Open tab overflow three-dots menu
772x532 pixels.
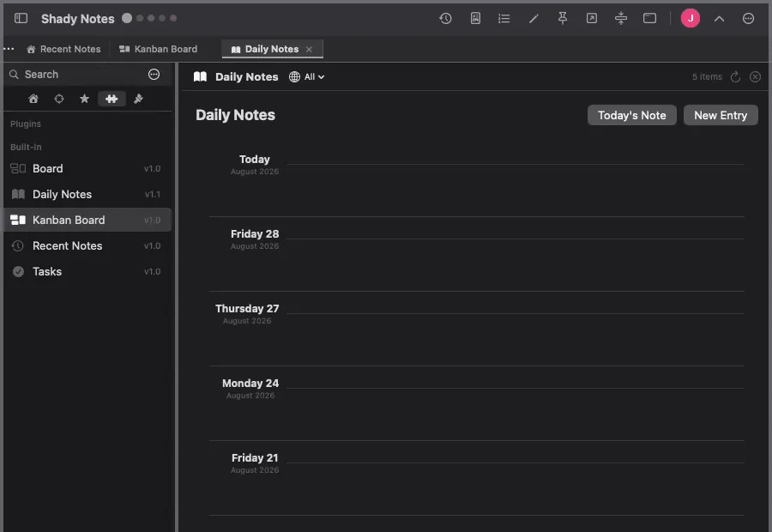tap(9, 49)
